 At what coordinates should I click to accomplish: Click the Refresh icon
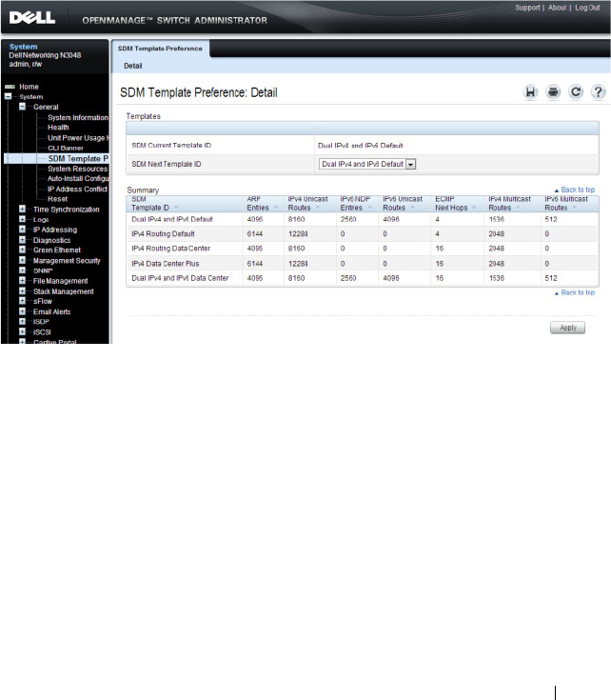point(576,92)
